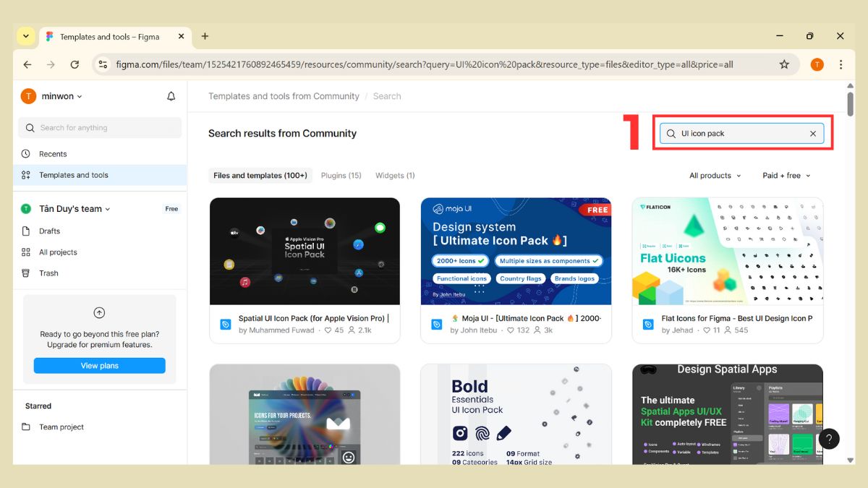Open a new browser tab
Screen dimensions: 868x488
[x=205, y=36]
